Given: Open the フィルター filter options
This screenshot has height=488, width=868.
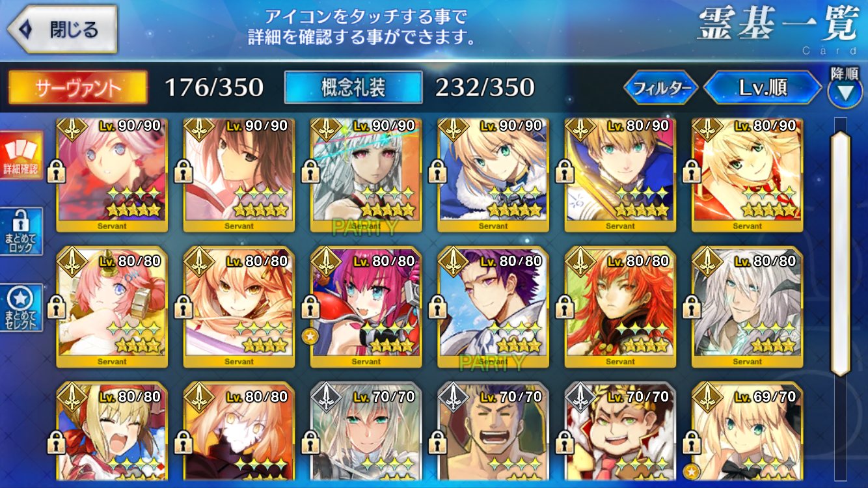Looking at the screenshot, I should tap(661, 88).
